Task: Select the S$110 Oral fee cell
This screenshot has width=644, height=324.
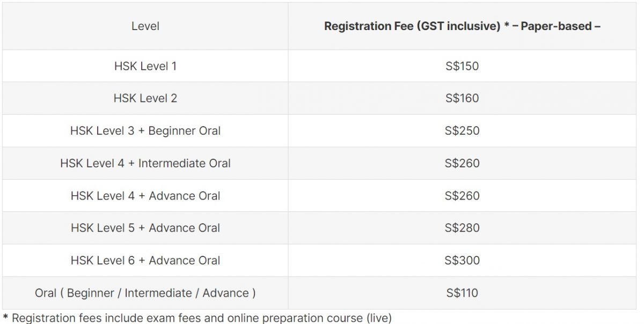Action: pyautogui.click(x=462, y=293)
